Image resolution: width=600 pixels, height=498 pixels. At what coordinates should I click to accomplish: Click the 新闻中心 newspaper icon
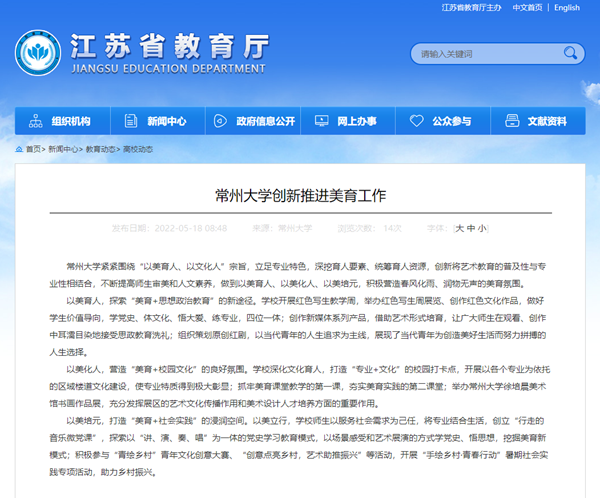(x=130, y=122)
